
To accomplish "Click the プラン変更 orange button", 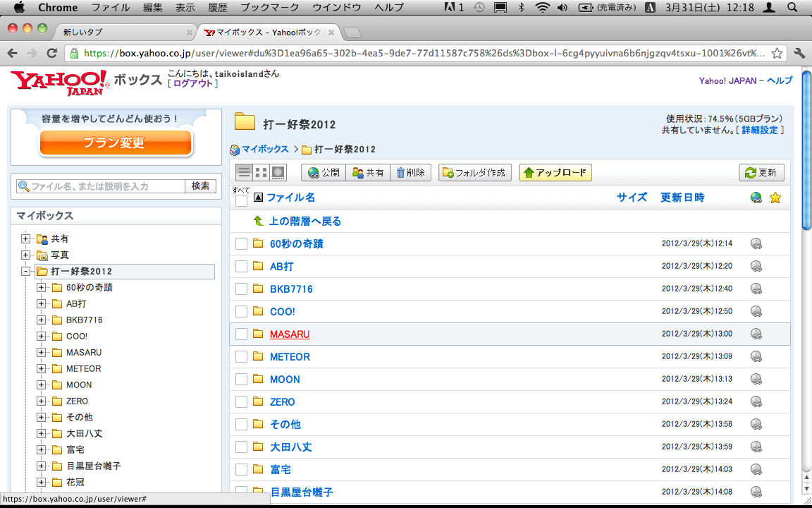I will pyautogui.click(x=116, y=143).
